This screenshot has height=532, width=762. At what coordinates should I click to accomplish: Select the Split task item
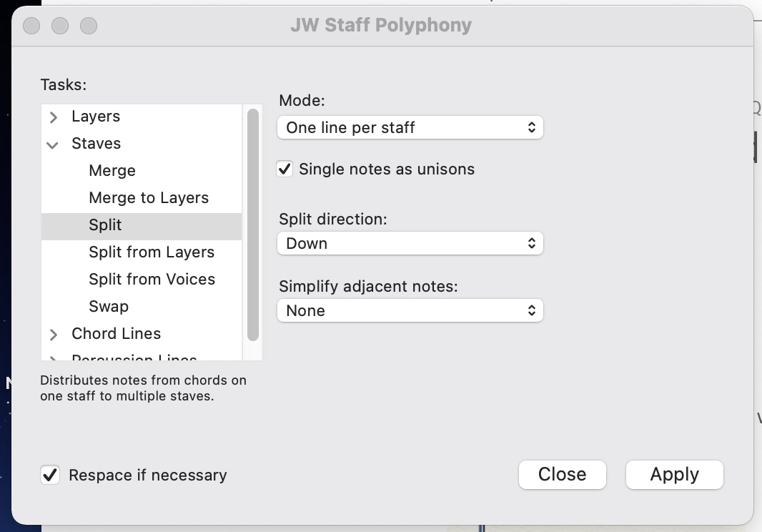tap(106, 225)
